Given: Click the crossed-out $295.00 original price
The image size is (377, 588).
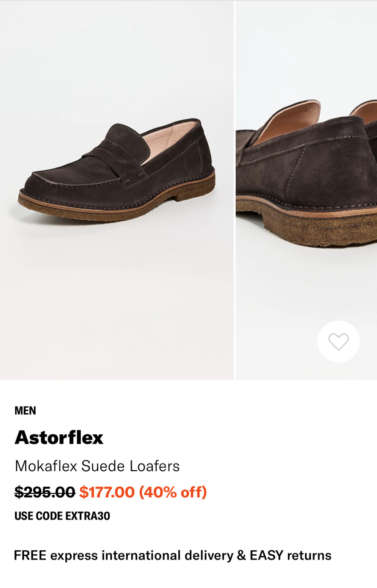Looking at the screenshot, I should (x=45, y=492).
